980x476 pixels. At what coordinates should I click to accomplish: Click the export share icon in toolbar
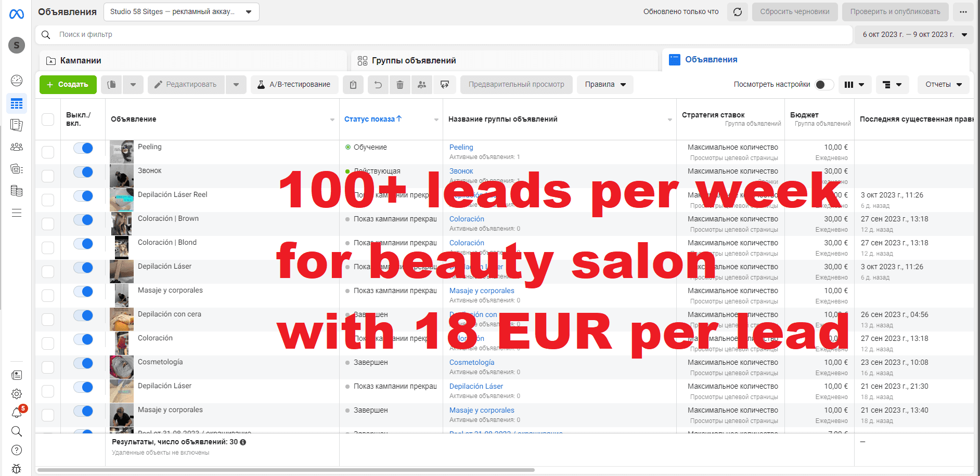coord(445,85)
